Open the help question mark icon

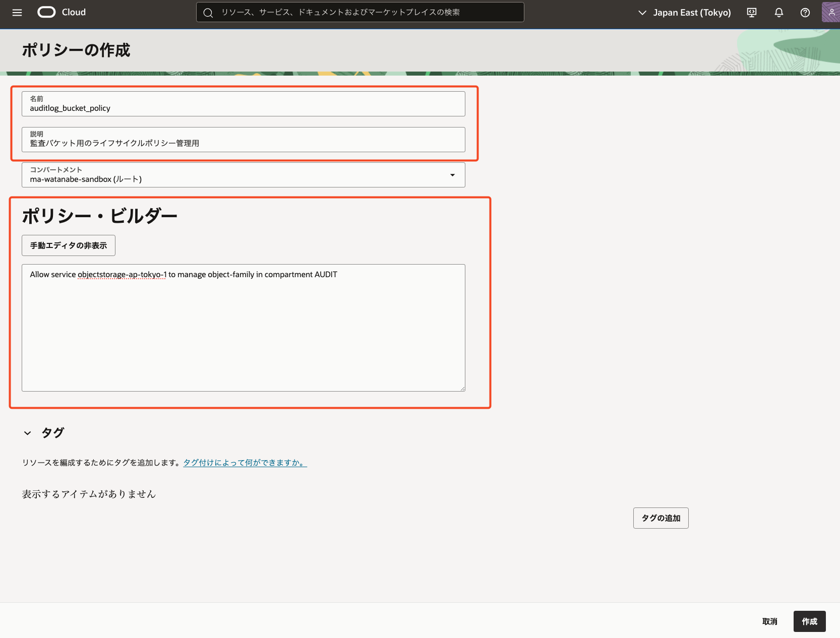(805, 13)
